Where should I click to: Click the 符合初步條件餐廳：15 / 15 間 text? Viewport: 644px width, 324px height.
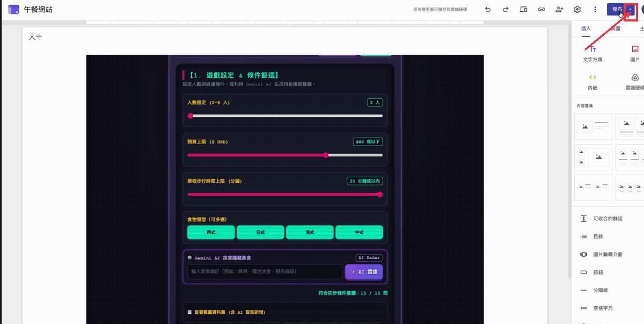353,293
